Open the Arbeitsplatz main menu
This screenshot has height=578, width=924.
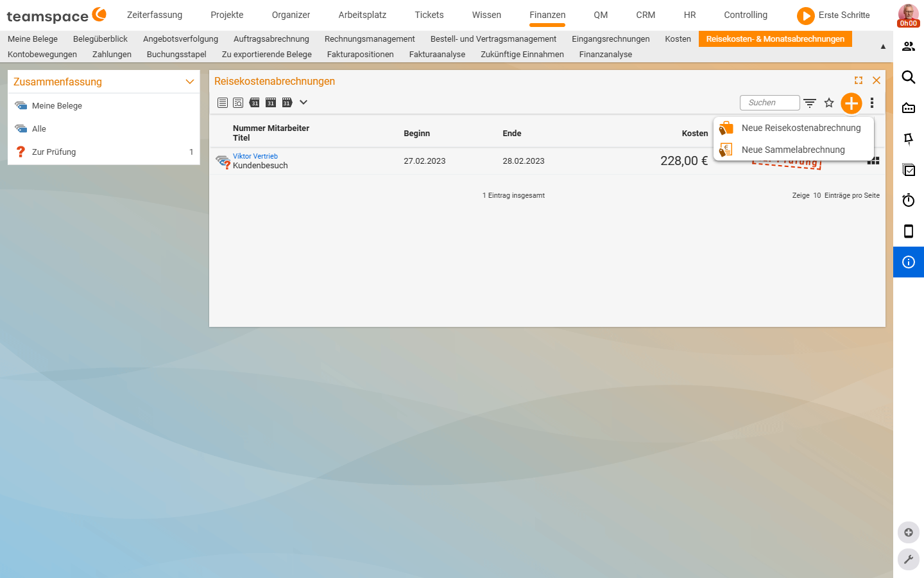click(x=363, y=15)
